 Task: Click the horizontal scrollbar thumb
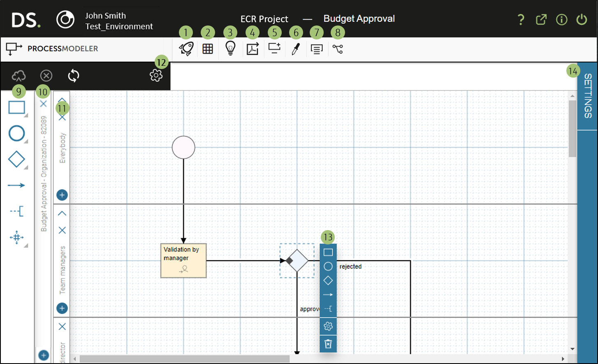coord(185,359)
